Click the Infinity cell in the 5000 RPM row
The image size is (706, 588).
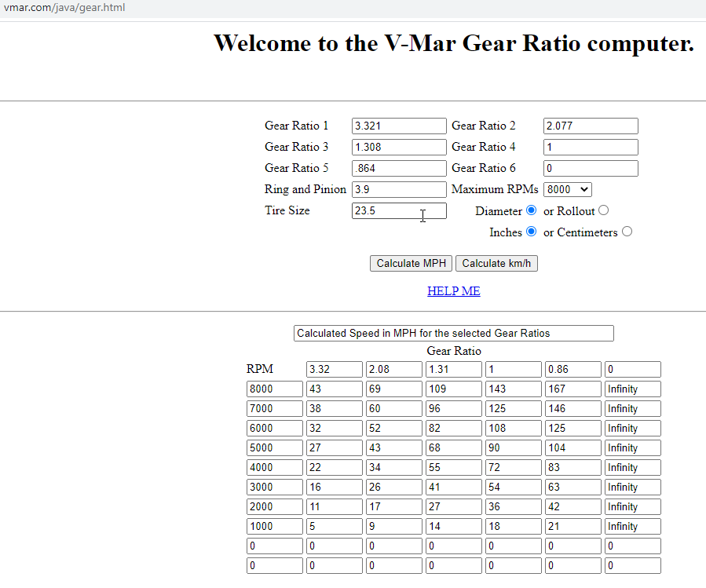633,447
